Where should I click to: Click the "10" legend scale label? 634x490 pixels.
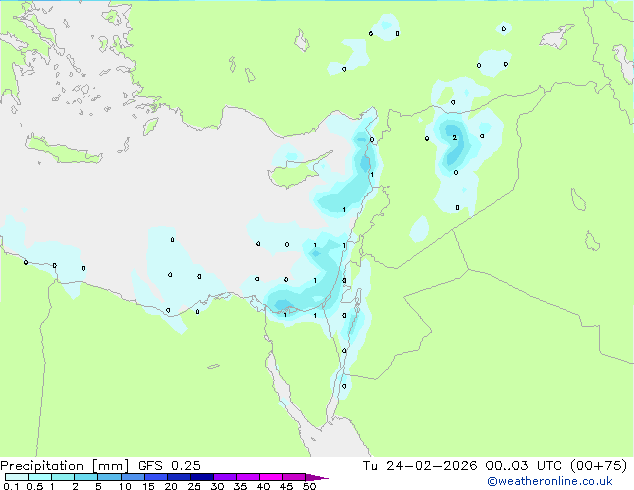[125, 486]
